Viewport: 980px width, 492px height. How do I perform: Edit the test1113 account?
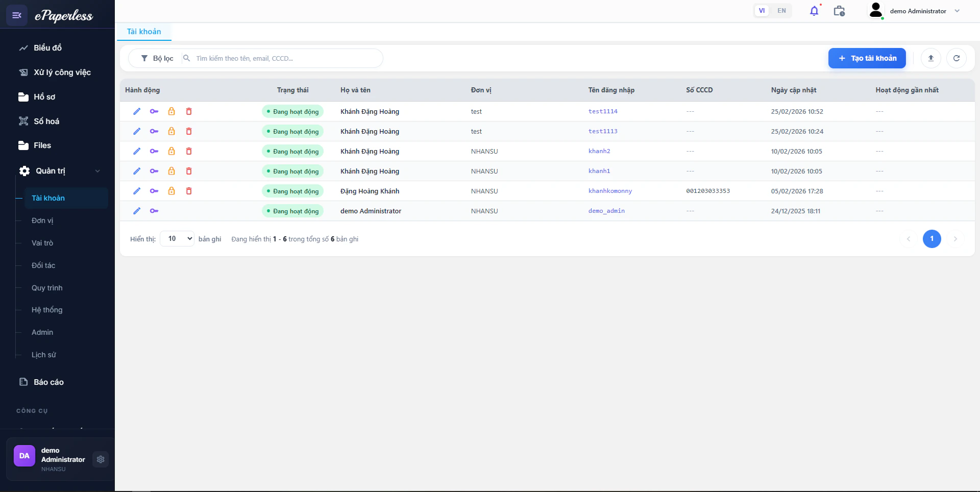tap(137, 131)
